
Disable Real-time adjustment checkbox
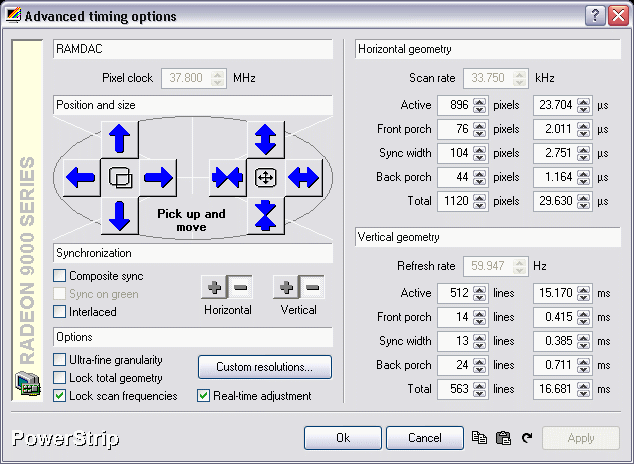(x=204, y=396)
